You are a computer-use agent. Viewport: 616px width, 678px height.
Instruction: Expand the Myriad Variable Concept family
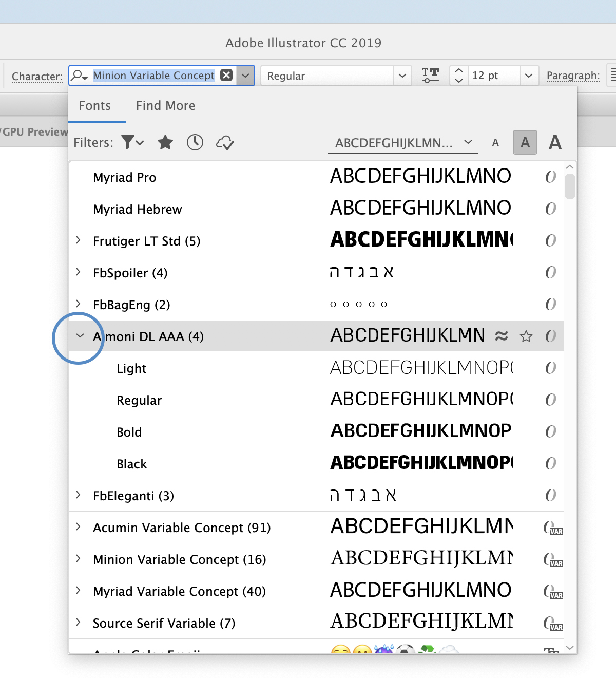(78, 590)
